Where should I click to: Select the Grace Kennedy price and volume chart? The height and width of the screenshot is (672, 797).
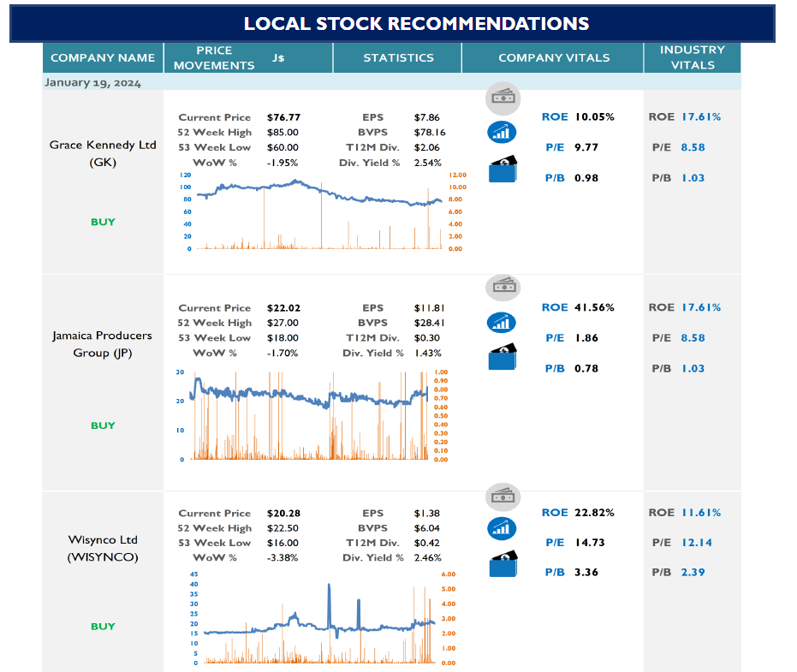tap(323, 211)
